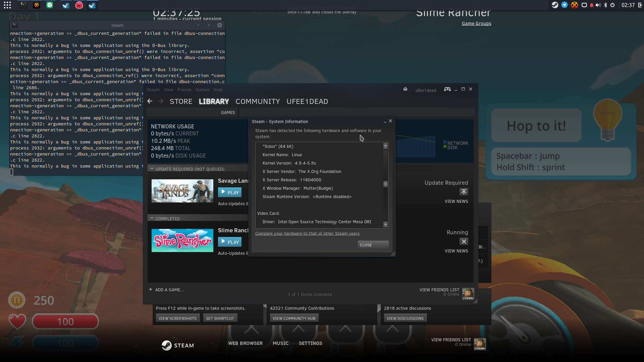Open the ufee1dead account dropdown

(426, 90)
